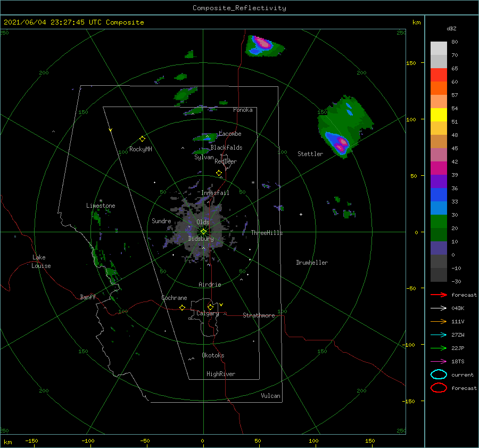Screen dimensions: 479x448
Task: Click the Calgary city label
Action: tap(208, 313)
